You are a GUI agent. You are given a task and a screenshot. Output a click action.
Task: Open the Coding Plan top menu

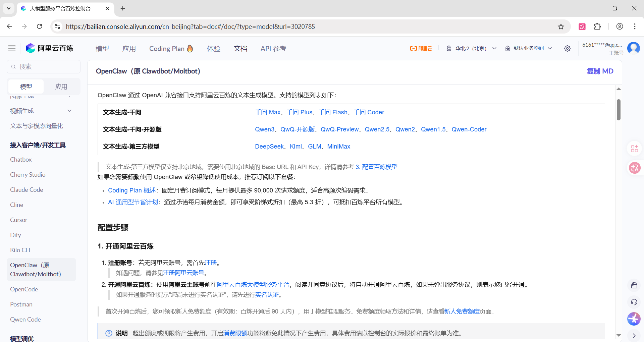pos(171,49)
